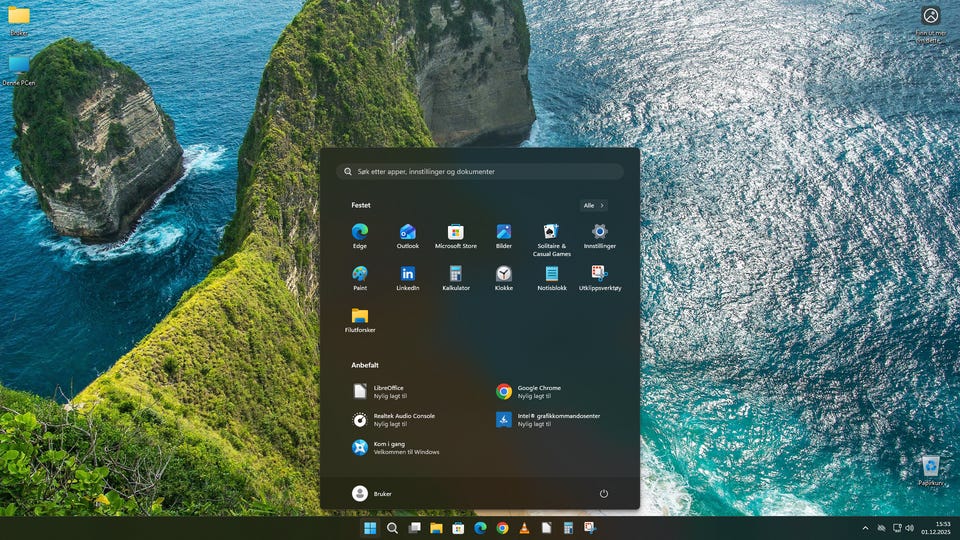This screenshot has height=540, width=960.
Task: Open Kalkulator in pinned apps
Action: (x=456, y=278)
